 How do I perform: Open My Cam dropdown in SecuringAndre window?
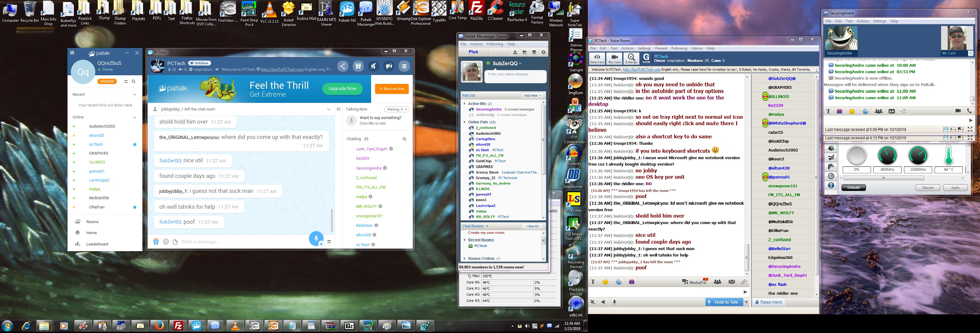click(970, 53)
